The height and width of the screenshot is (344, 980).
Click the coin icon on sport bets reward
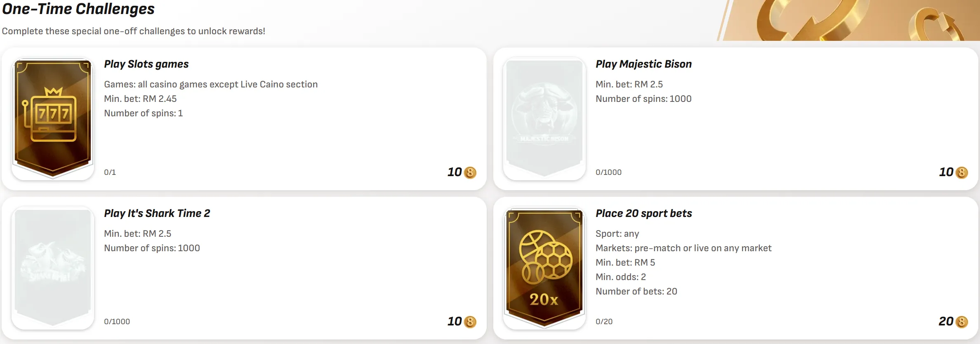click(962, 322)
